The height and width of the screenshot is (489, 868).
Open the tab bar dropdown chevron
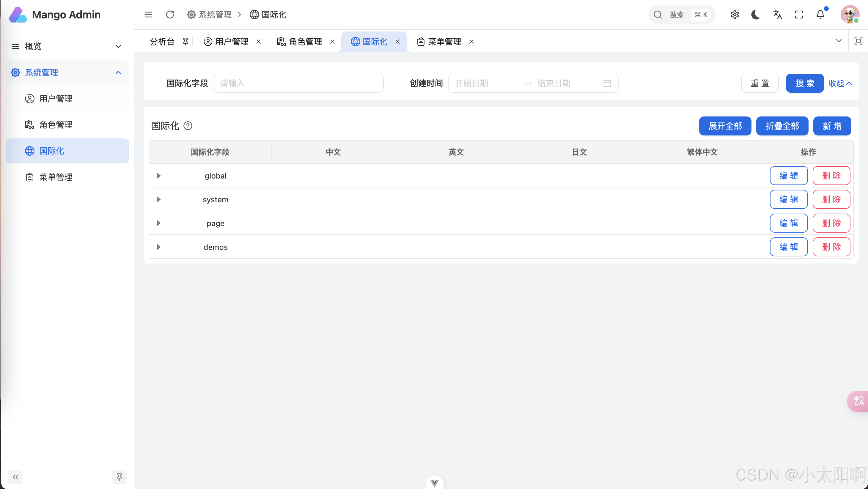[839, 41]
